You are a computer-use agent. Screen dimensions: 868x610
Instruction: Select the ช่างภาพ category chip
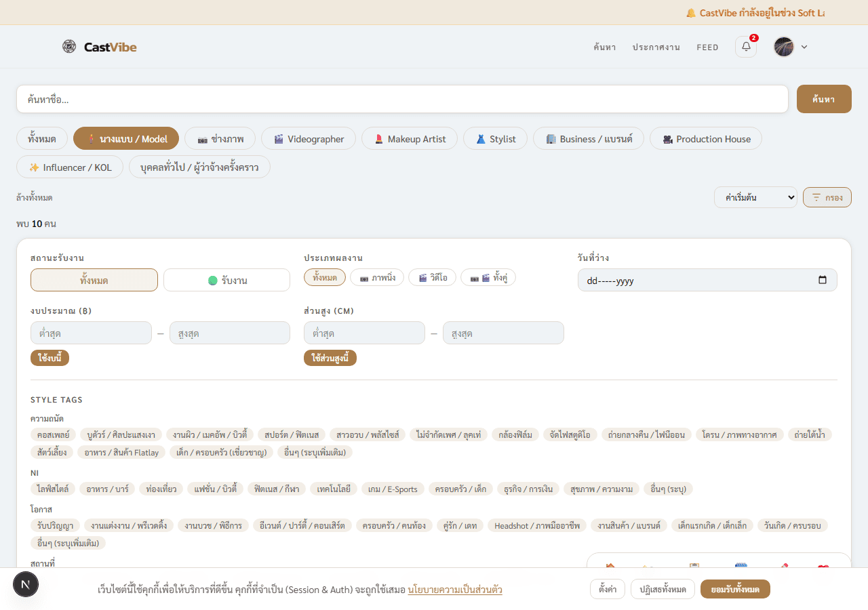coord(220,139)
